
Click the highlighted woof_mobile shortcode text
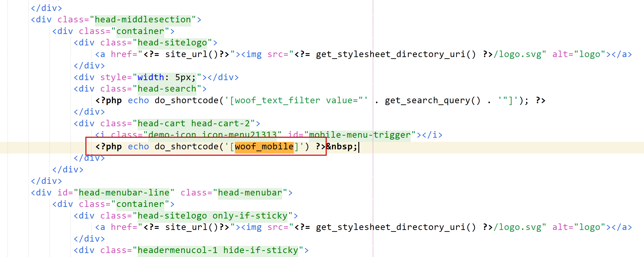tap(264, 147)
